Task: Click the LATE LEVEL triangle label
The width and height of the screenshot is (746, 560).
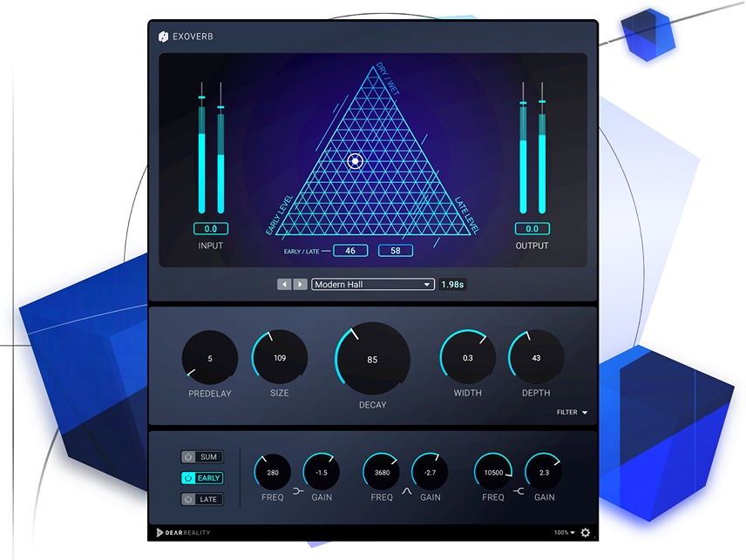Action: coord(466,215)
